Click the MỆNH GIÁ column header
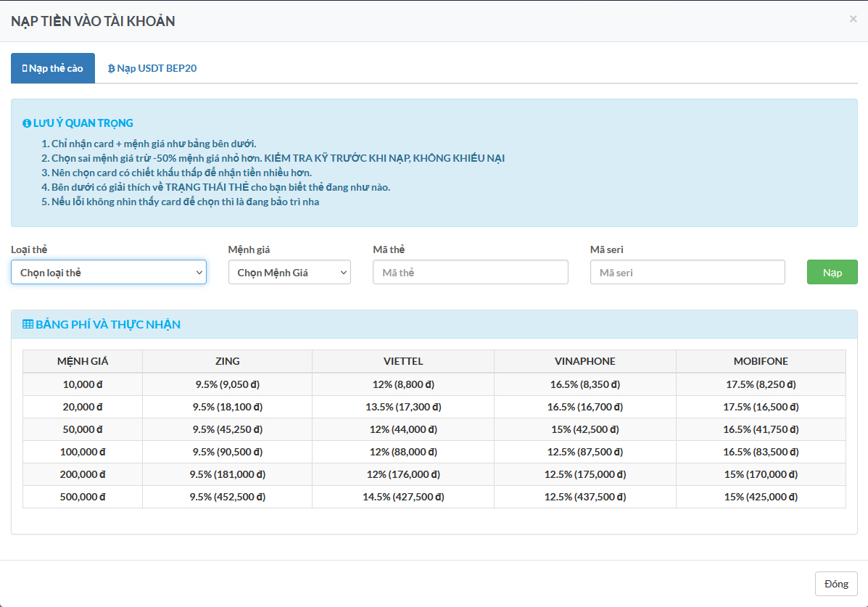 [x=83, y=362]
